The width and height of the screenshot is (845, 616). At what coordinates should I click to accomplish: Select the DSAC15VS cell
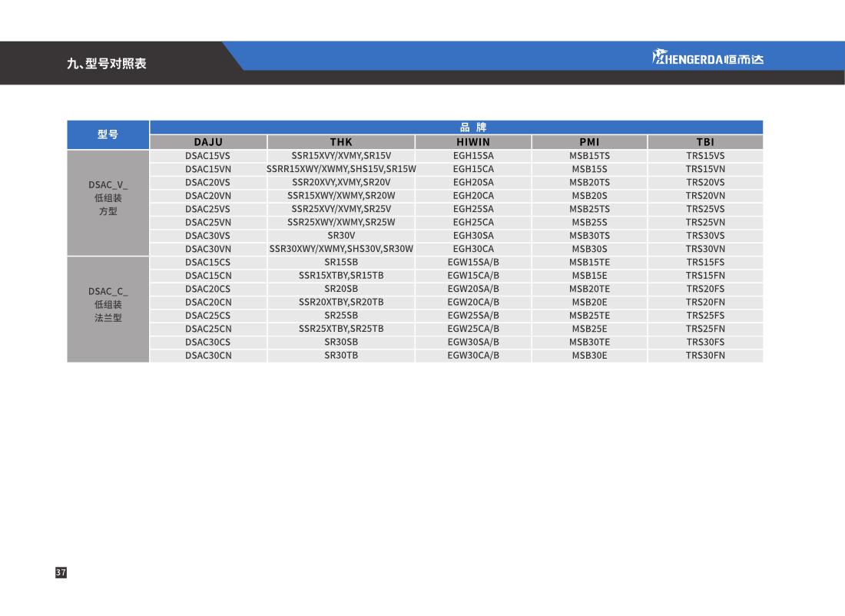(208, 156)
